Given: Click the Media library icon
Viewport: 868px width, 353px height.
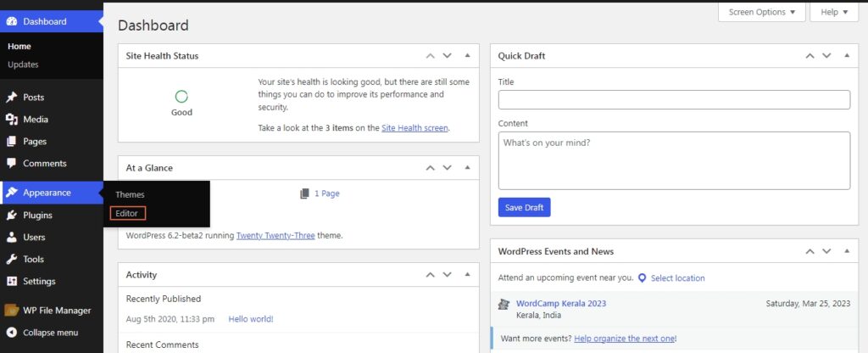Looking at the screenshot, I should click(11, 120).
